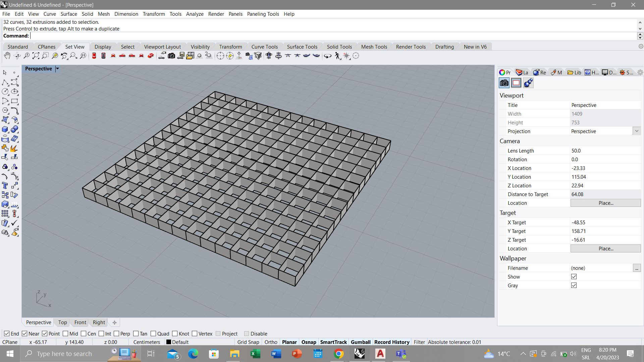Image resolution: width=644 pixels, height=362 pixels.
Task: Open the Paneling Tools menu
Action: tap(263, 14)
